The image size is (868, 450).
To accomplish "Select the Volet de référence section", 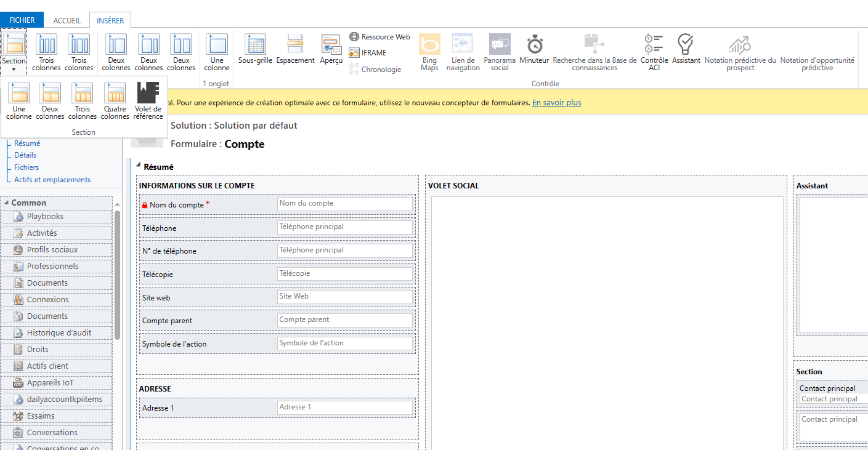I will 148,101.
